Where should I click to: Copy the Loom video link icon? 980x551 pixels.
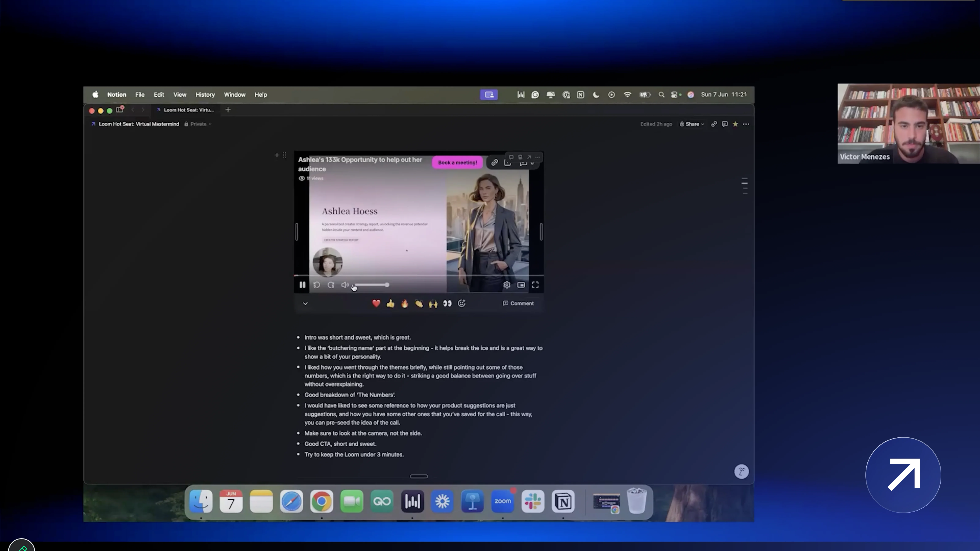[x=495, y=163]
